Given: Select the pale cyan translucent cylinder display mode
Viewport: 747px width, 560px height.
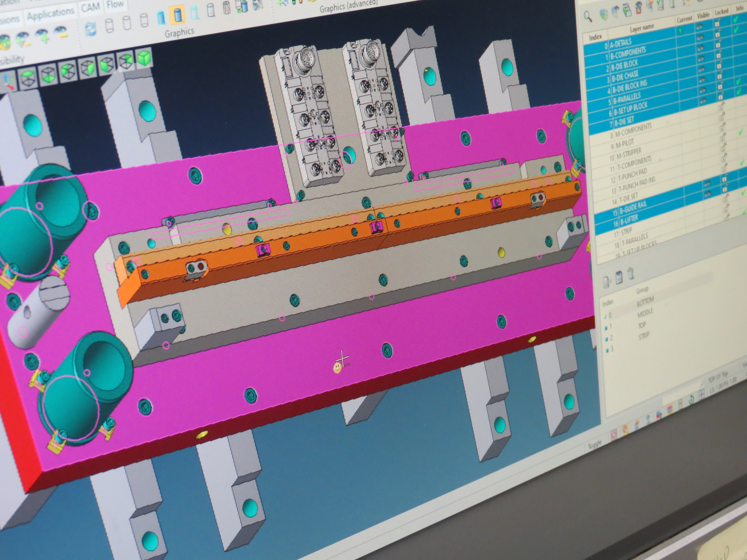Looking at the screenshot, I should click(195, 13).
